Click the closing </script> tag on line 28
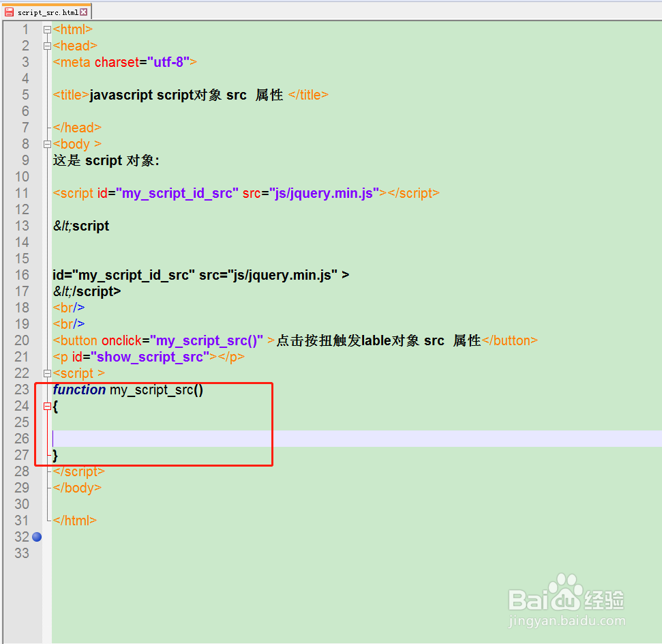Viewport: 662px width, 644px height. [x=79, y=471]
